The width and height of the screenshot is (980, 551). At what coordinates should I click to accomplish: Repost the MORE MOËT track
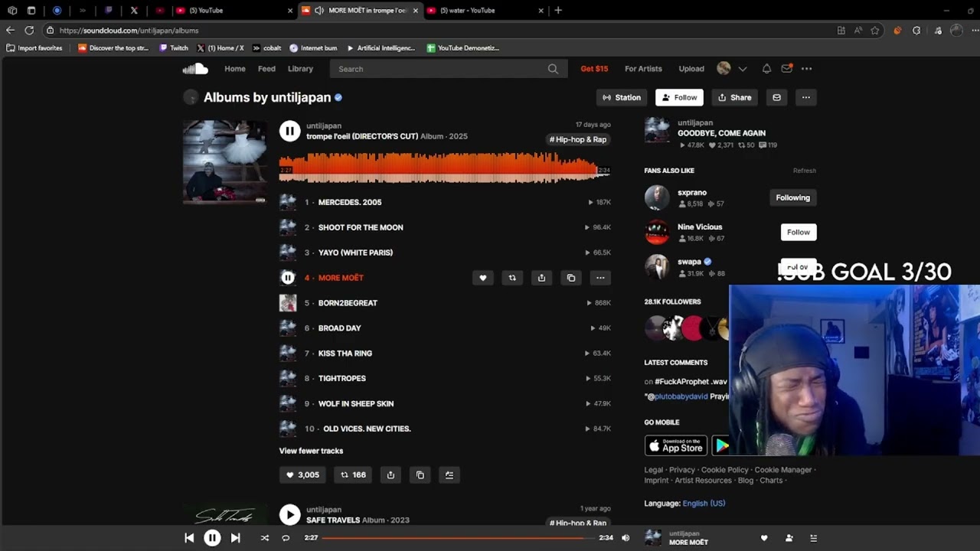(512, 278)
